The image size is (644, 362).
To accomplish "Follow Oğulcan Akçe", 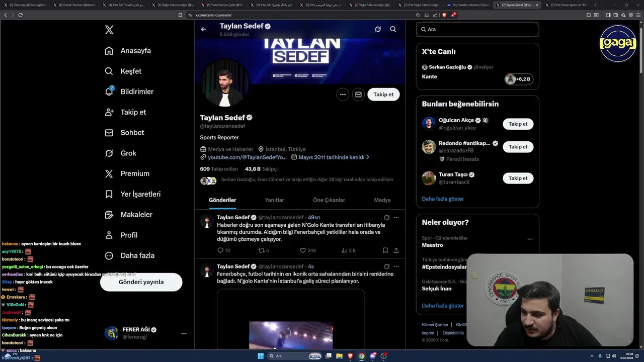I will point(518,124).
